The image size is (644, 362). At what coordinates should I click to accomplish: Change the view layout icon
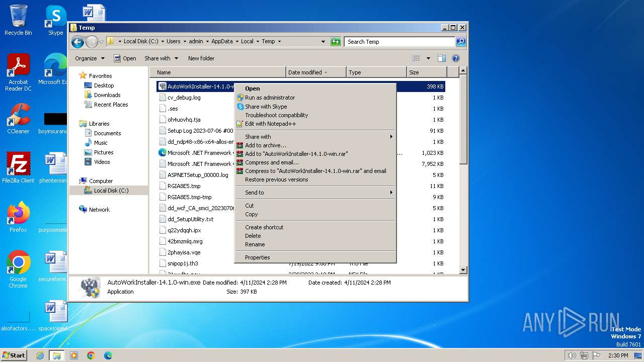pyautogui.click(x=416, y=58)
